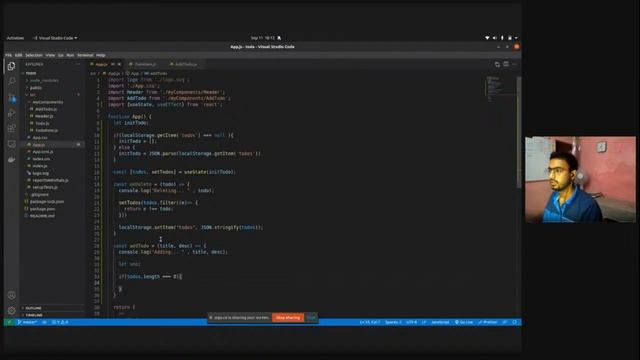
Task: Open the Docker view in activity bar
Action: coord(11,160)
